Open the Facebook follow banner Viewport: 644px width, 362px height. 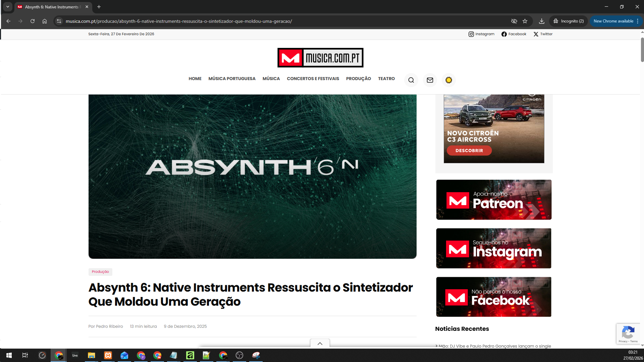tap(494, 297)
